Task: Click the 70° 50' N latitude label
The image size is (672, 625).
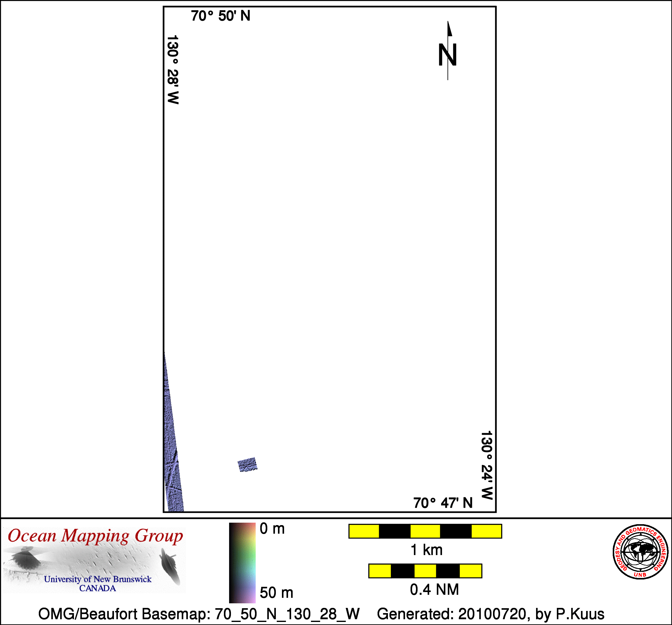Action: click(221, 16)
